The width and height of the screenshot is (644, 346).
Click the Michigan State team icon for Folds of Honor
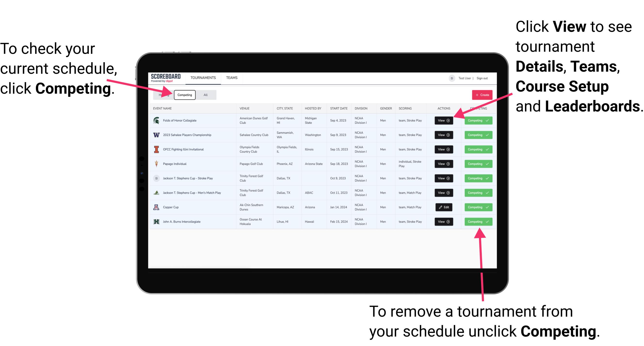(x=156, y=121)
